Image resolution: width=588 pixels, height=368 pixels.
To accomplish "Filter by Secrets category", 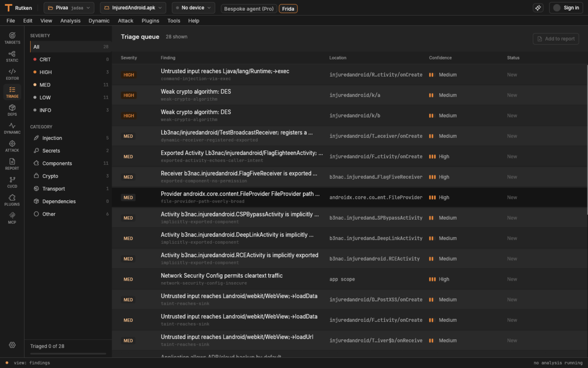I will tap(71, 151).
